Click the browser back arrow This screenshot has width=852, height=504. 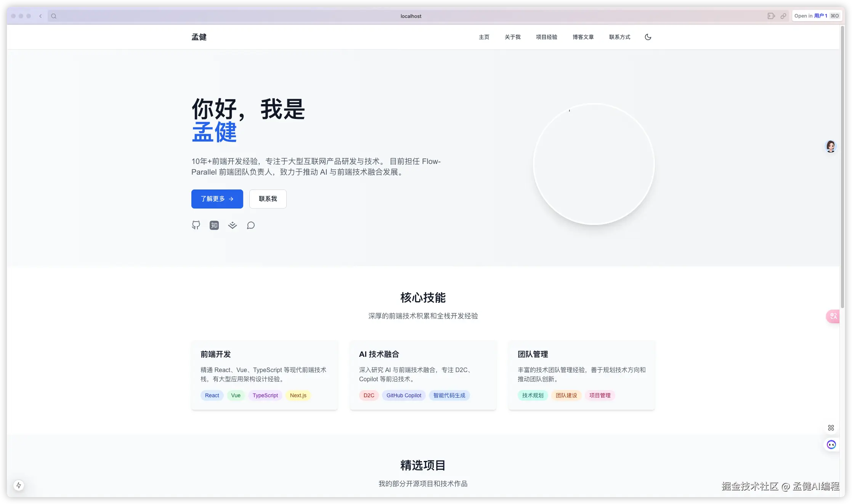(x=40, y=16)
